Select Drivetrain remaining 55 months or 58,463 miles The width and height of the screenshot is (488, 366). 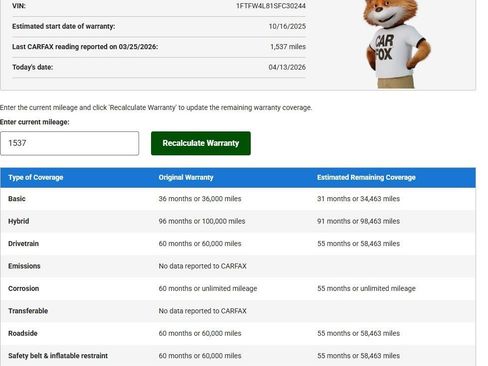click(358, 244)
